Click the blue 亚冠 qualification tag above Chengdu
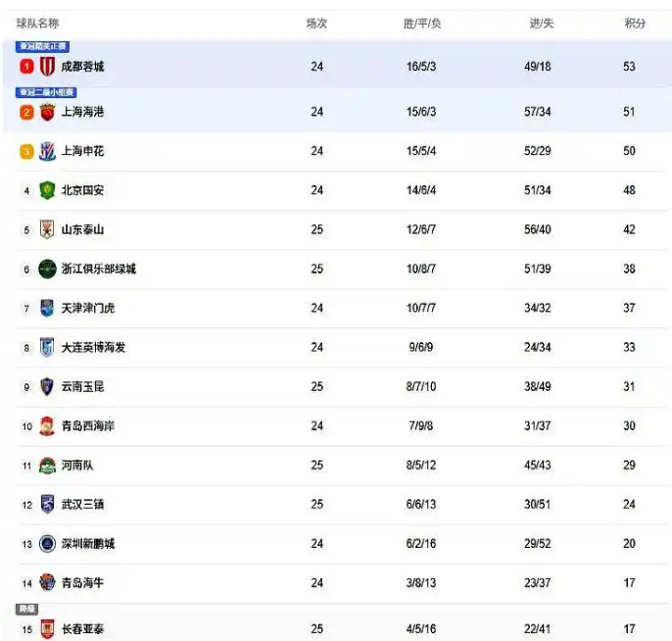 pyautogui.click(x=42, y=46)
